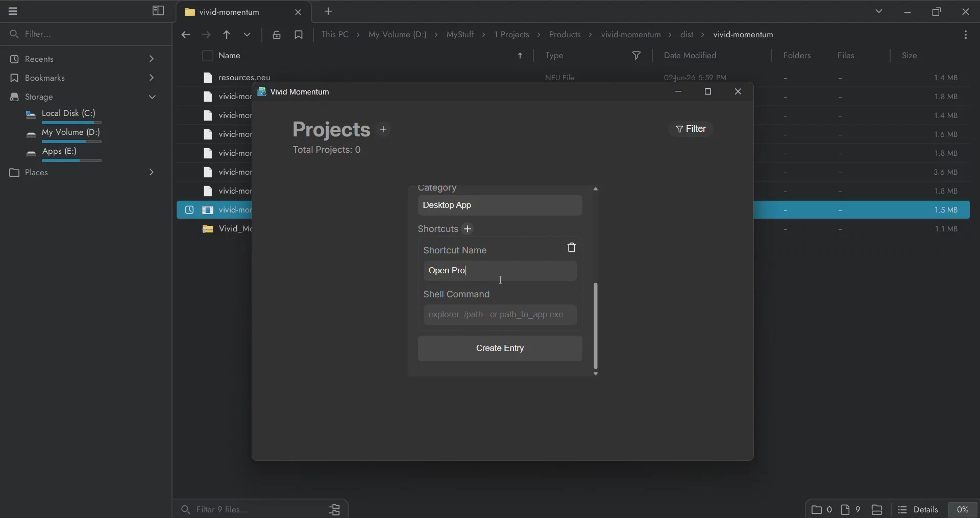Image resolution: width=980 pixels, height=518 pixels.
Task: Select the vivid-momentum tab
Action: [230, 12]
